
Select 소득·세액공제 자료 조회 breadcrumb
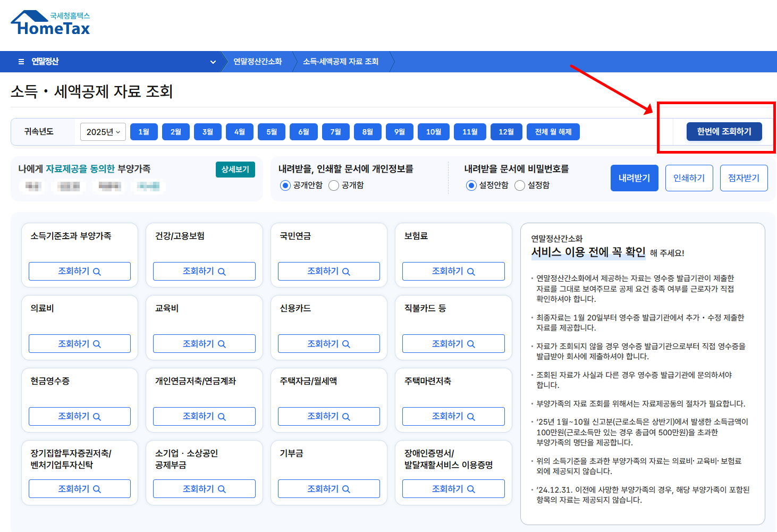click(340, 62)
